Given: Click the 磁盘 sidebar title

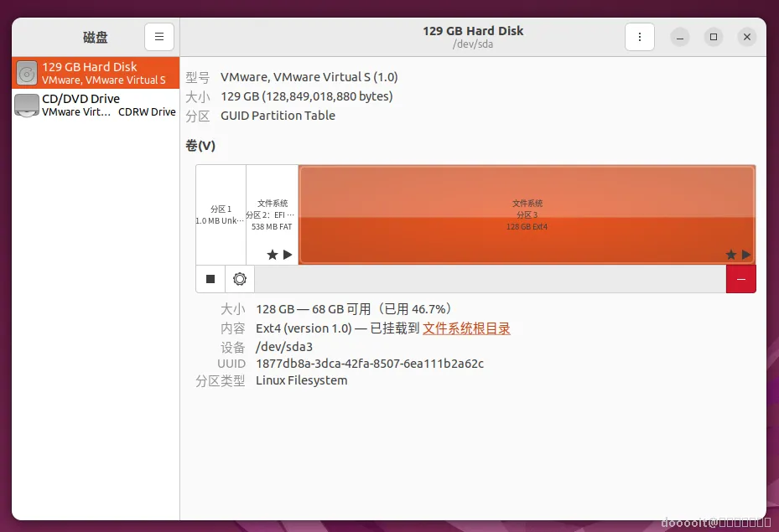Looking at the screenshot, I should (96, 37).
